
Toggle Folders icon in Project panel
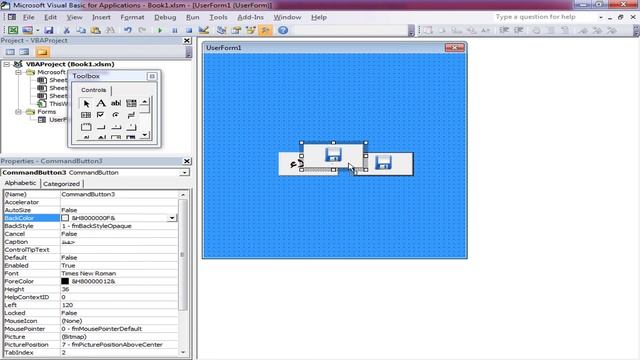click(x=42, y=52)
